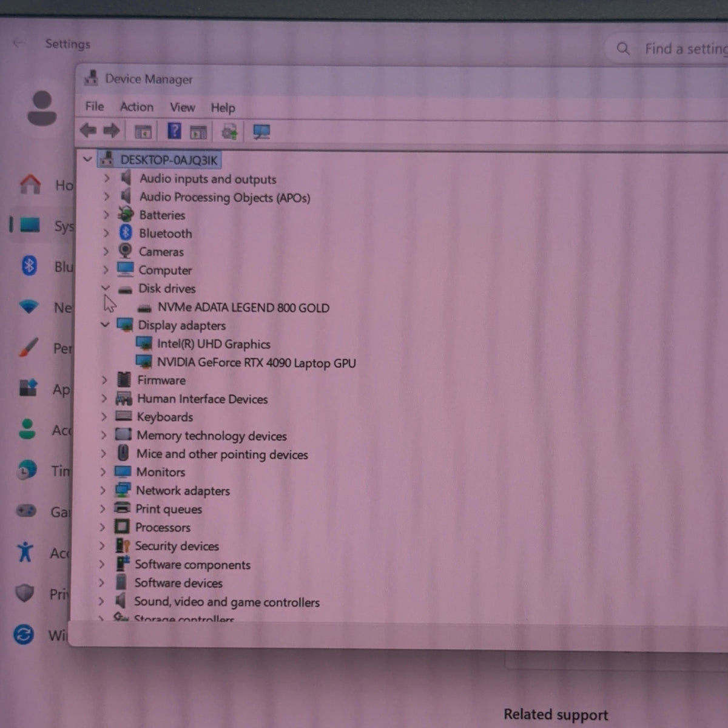Open the Action menu
This screenshot has height=728, width=728.
(136, 107)
